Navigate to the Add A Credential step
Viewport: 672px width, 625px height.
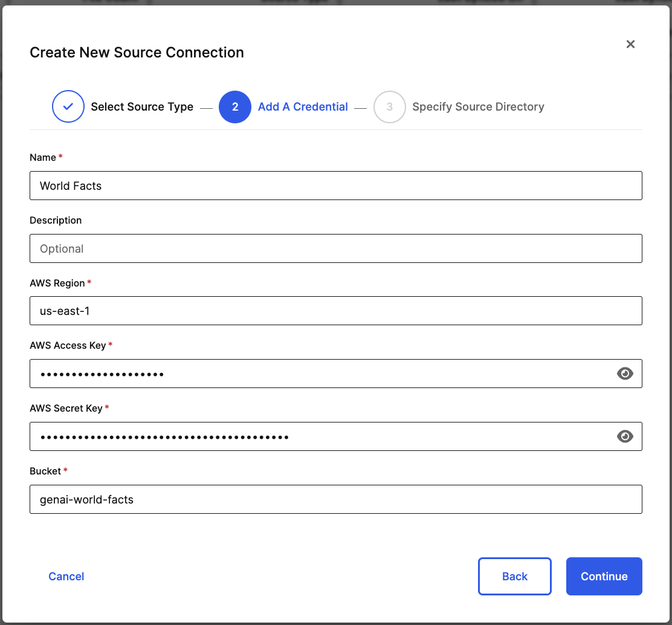(303, 106)
